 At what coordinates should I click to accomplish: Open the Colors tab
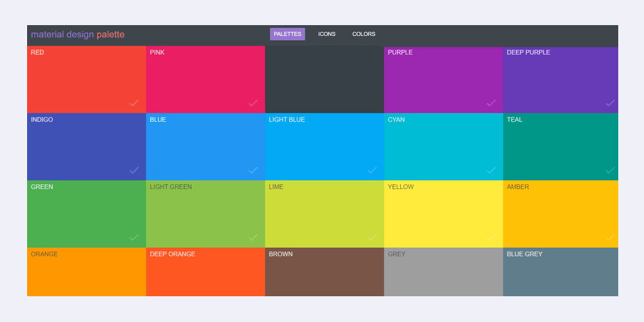[x=364, y=34]
